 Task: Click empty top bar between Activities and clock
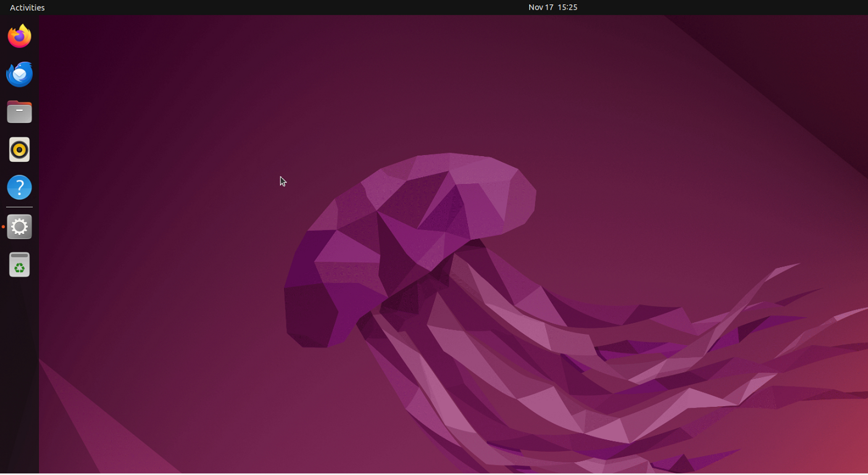(x=269, y=7)
